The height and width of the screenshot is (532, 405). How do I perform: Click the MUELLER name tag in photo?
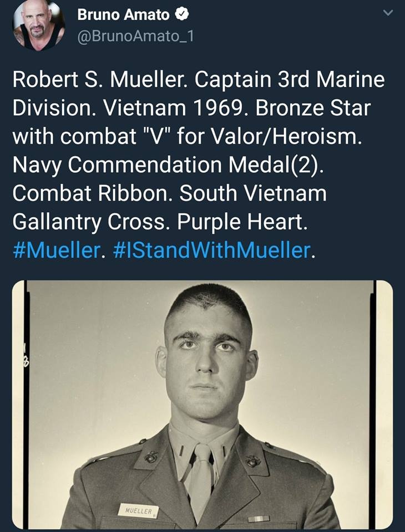tap(138, 510)
